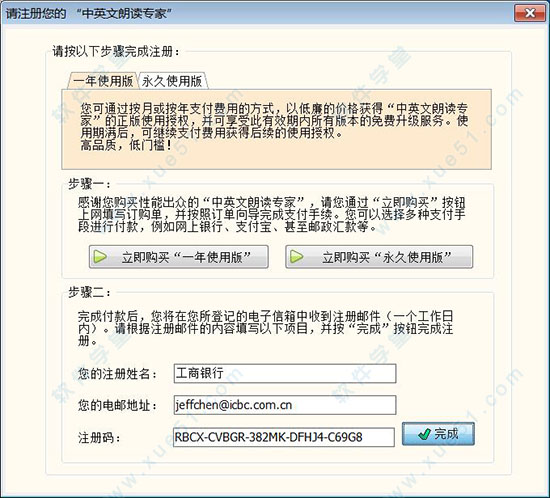Image resolution: width=550 pixels, height=498 pixels.
Task: Switch to the 一年使用版 tab
Action: 103,81
